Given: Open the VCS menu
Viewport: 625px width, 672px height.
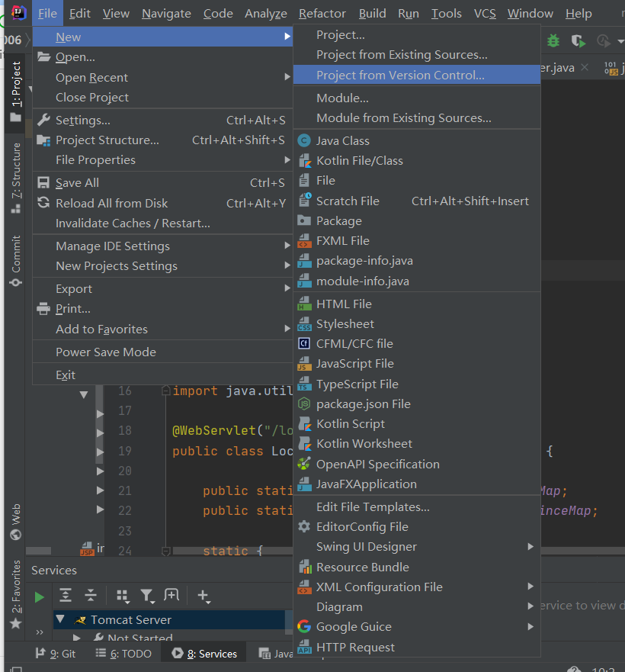Looking at the screenshot, I should pos(485,13).
